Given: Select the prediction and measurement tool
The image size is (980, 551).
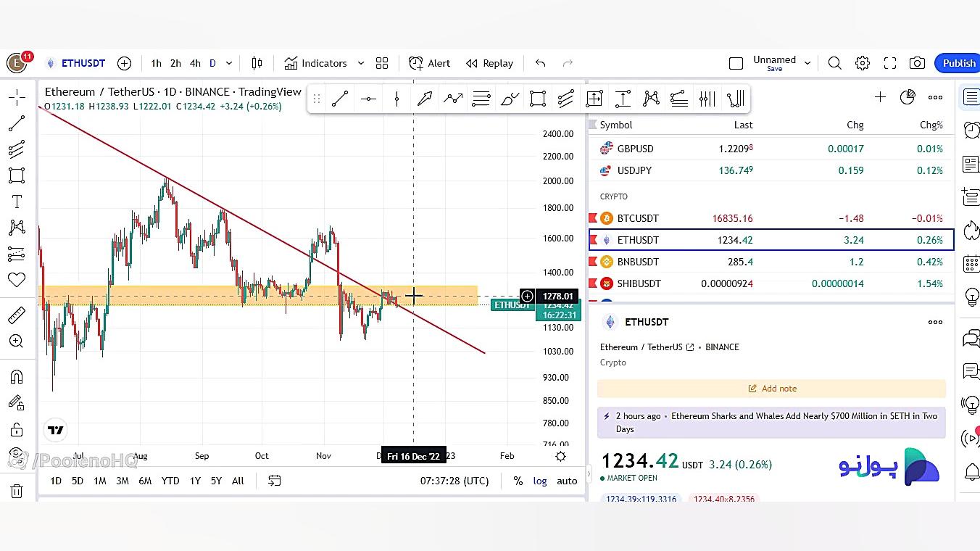Looking at the screenshot, I should (17, 254).
